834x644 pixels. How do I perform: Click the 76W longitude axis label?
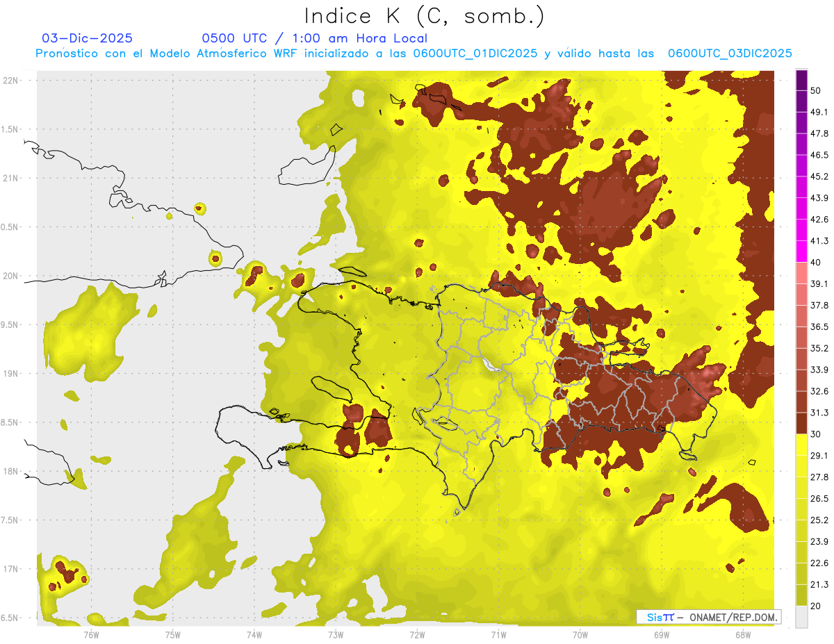tap(91, 634)
